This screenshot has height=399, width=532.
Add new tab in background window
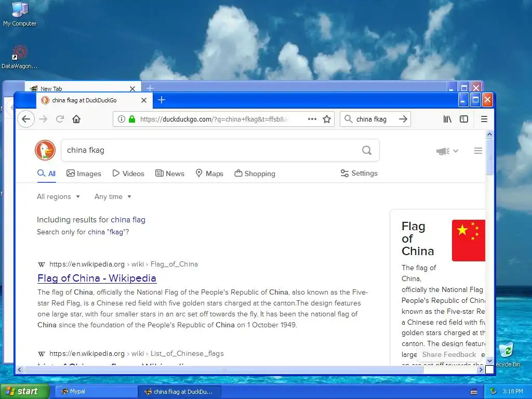[150, 88]
